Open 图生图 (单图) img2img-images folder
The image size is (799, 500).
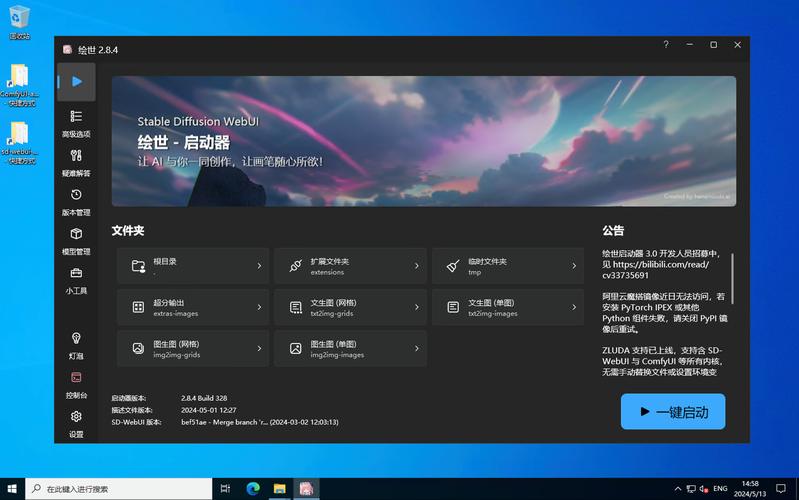click(x=350, y=348)
